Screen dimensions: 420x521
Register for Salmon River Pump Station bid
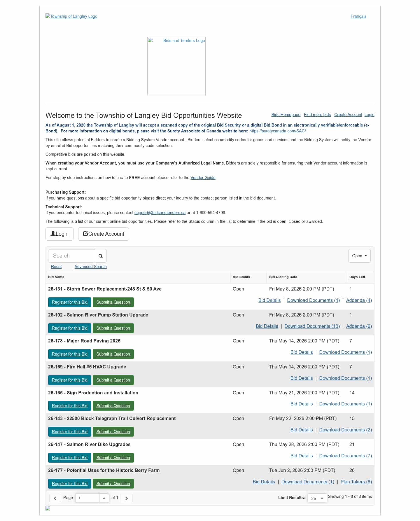pyautogui.click(x=70, y=328)
